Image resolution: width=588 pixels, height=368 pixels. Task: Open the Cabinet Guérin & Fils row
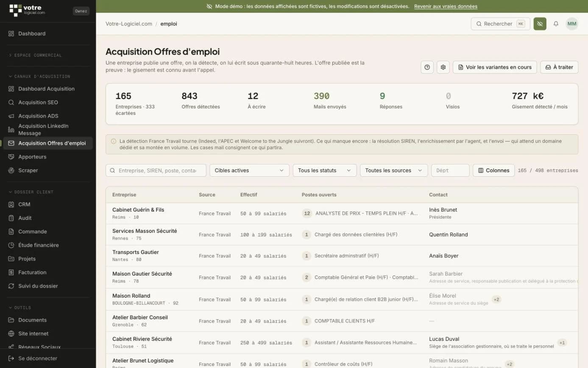coord(342,213)
